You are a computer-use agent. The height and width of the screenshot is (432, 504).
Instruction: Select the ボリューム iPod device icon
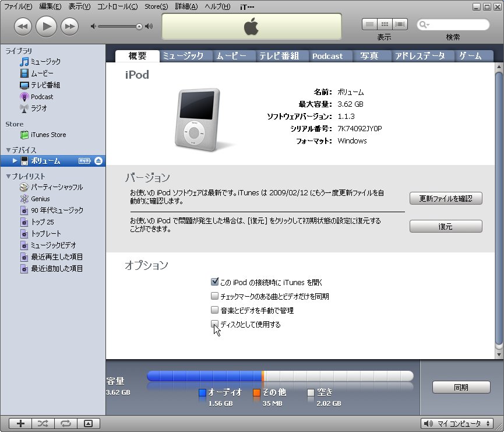click(x=24, y=161)
